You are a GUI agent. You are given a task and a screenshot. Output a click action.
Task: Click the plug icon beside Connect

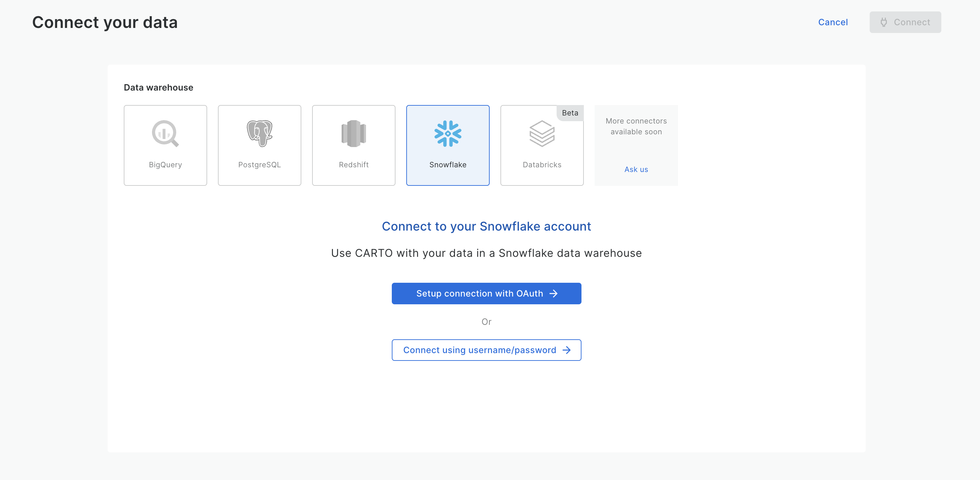click(x=884, y=23)
